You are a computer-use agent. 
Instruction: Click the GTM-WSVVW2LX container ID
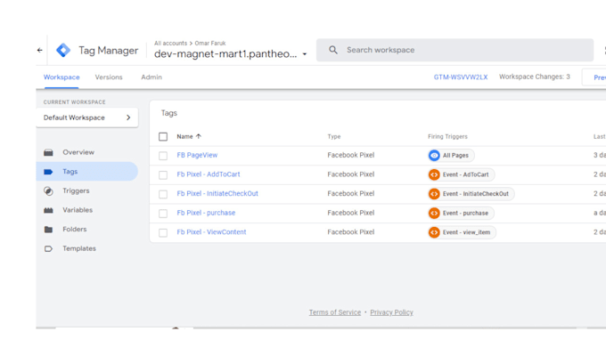[x=461, y=77]
